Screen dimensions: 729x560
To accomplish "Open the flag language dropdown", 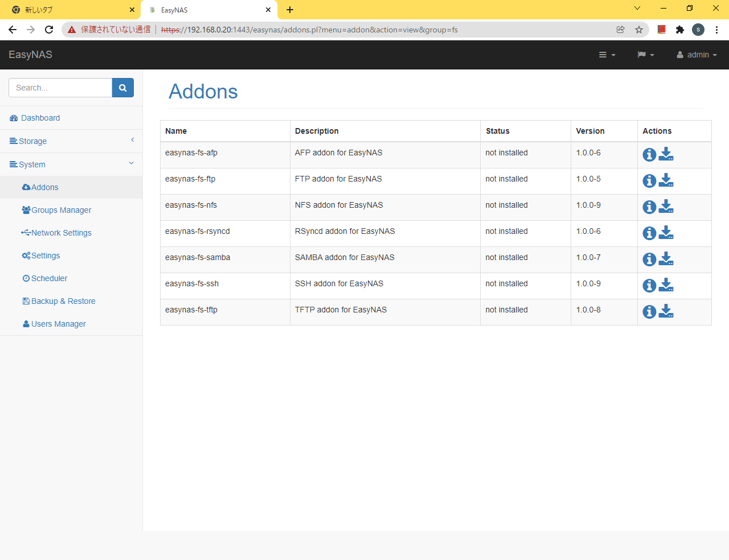I will 645,55.
